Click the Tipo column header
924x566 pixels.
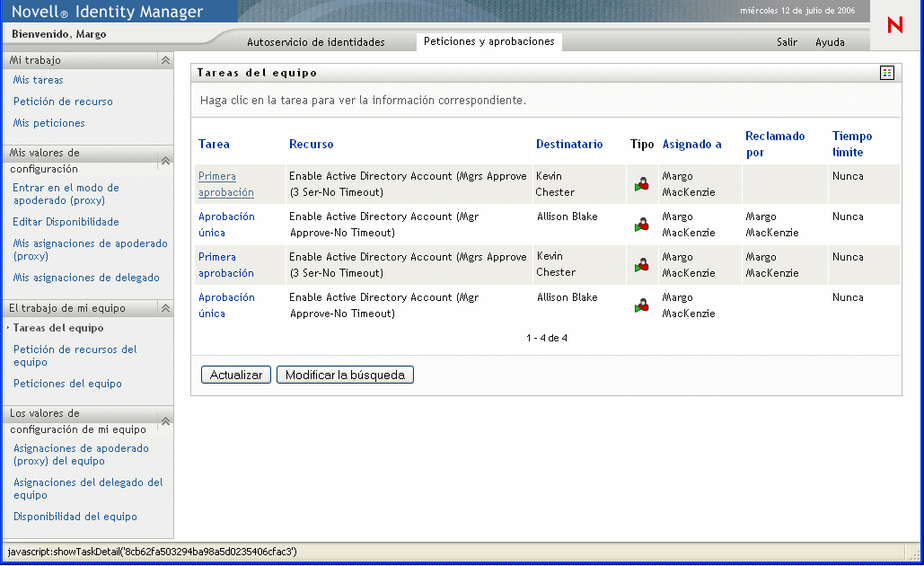coord(642,144)
